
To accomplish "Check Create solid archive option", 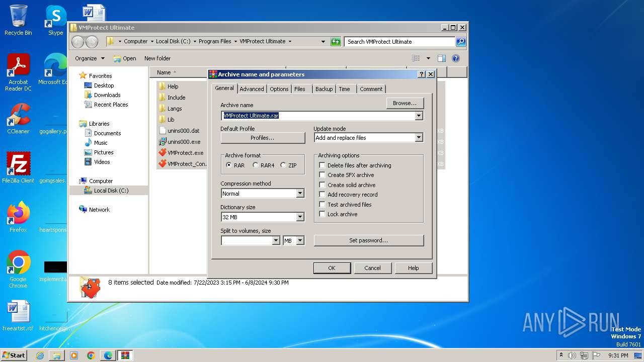I will (322, 185).
